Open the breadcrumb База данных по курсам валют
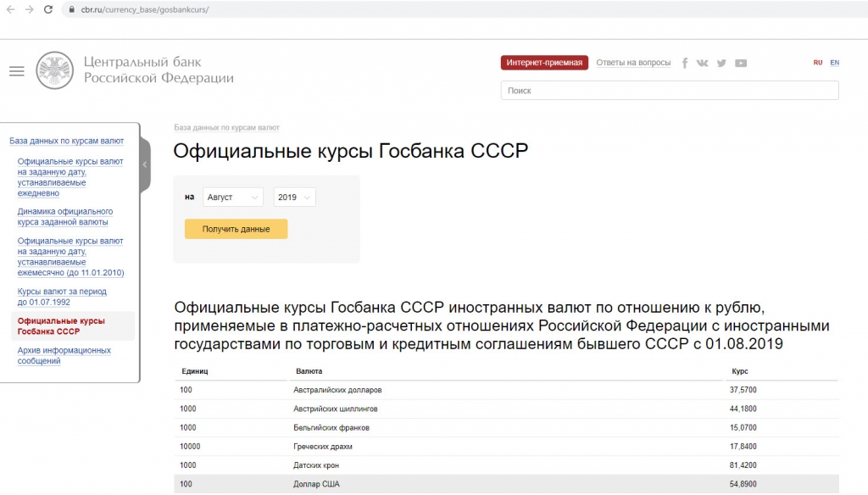Screen dimensions: 868x495 (x=226, y=127)
